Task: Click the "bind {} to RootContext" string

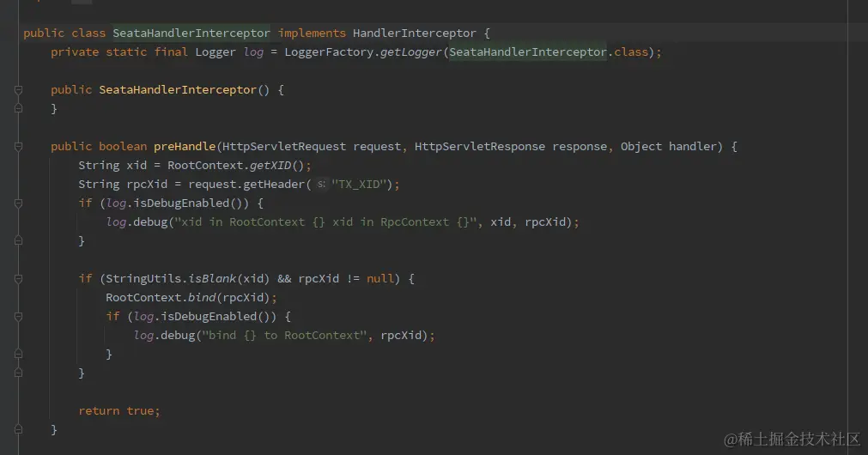Action: coord(284,336)
